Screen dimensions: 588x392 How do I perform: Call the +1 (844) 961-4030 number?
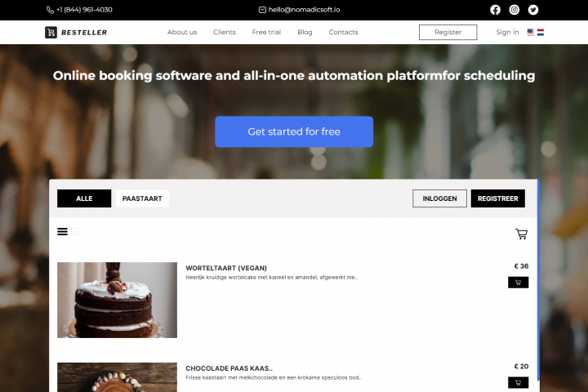click(x=84, y=10)
